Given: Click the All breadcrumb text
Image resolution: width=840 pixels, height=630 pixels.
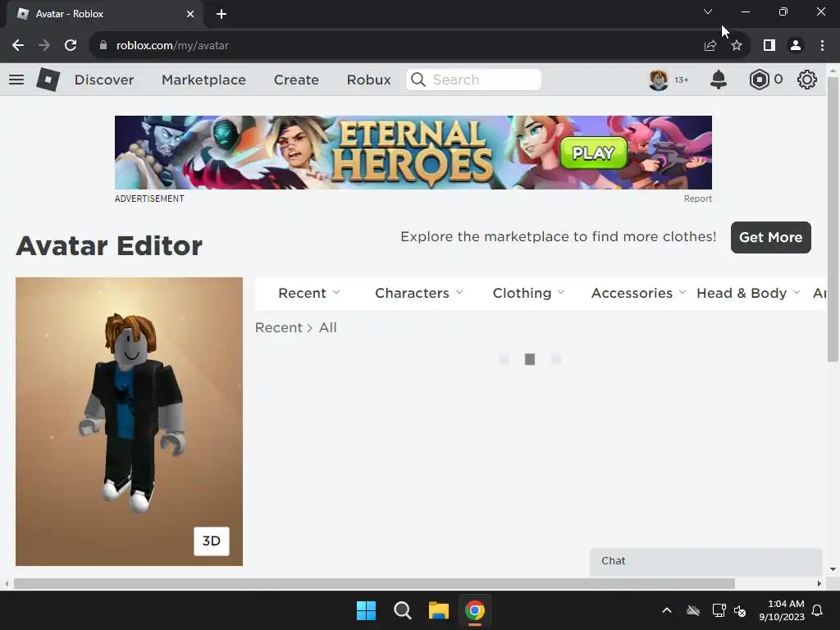Looking at the screenshot, I should [328, 327].
